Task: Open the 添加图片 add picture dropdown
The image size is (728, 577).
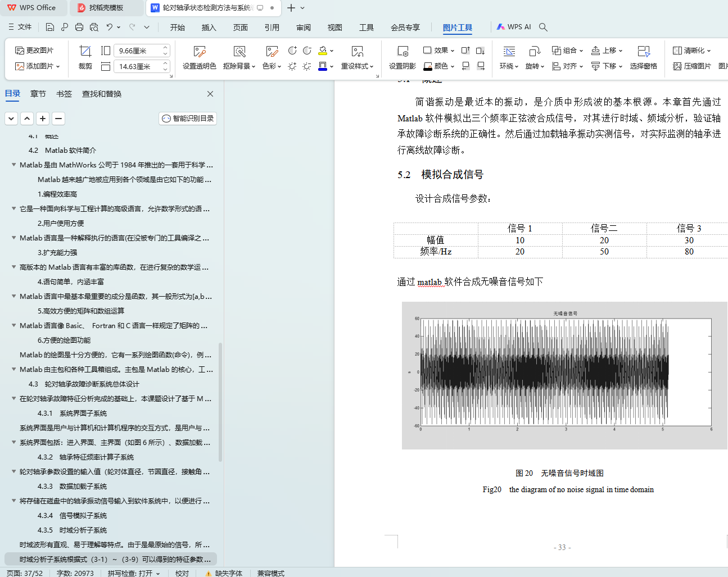Action: pos(38,66)
